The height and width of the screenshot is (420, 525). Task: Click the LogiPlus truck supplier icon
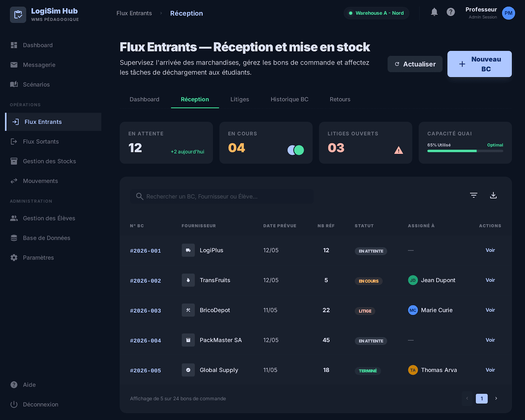coord(188,250)
